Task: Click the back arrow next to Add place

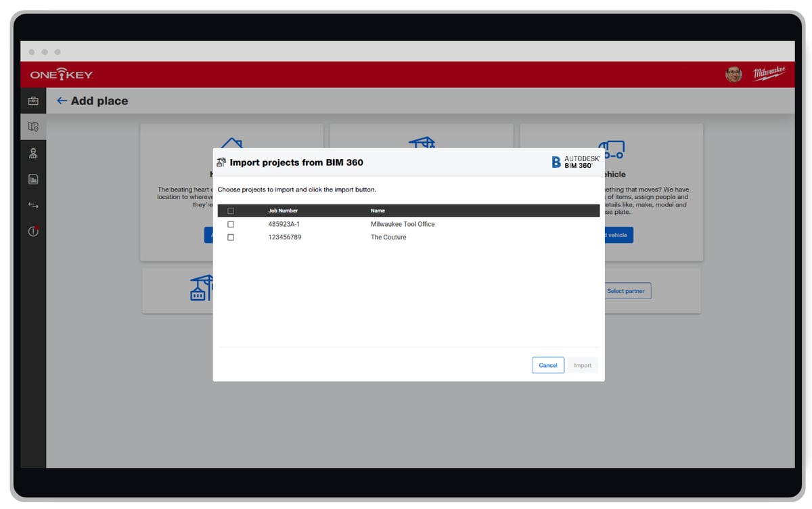Action: coord(61,100)
